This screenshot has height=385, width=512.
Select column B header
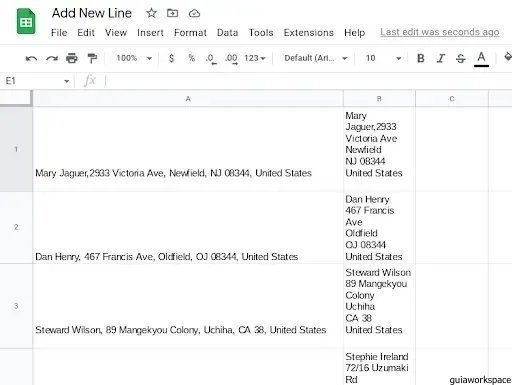[x=379, y=99]
